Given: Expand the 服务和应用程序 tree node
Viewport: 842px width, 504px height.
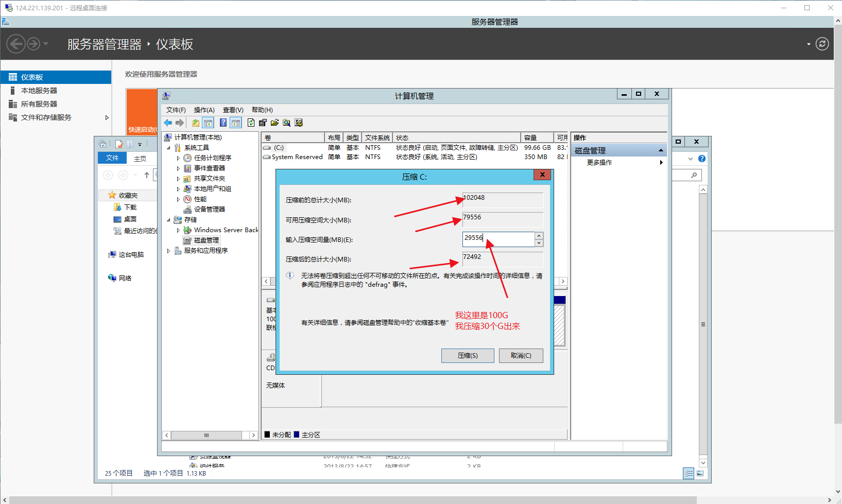Looking at the screenshot, I should pos(168,251).
